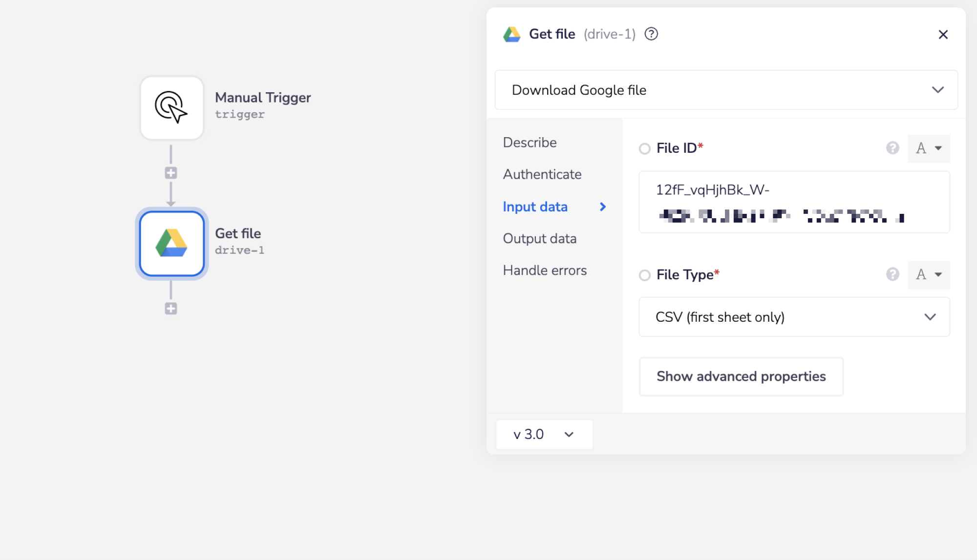
Task: Open File Type input type selector
Action: tap(928, 275)
